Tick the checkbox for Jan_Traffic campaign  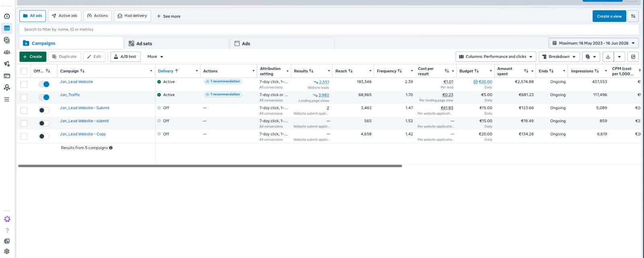point(24,97)
